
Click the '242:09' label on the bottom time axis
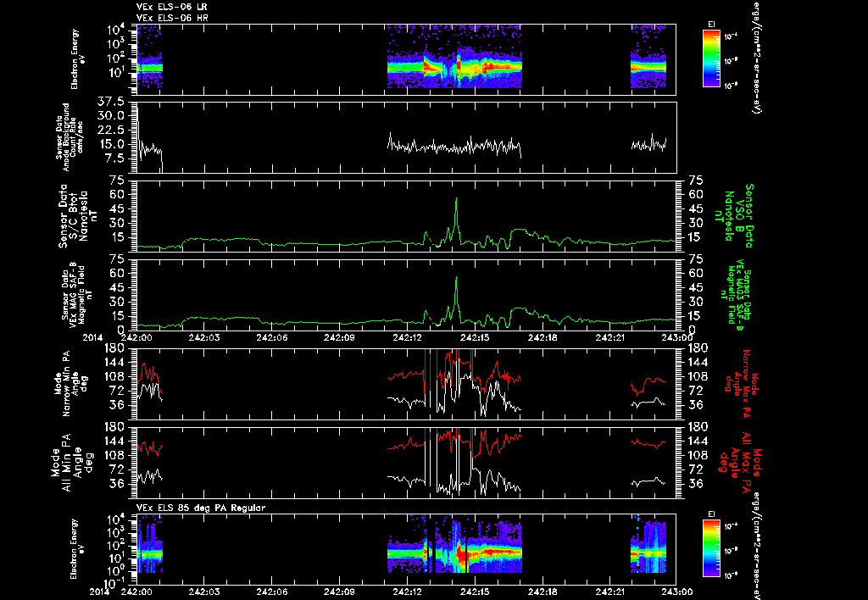point(339,592)
